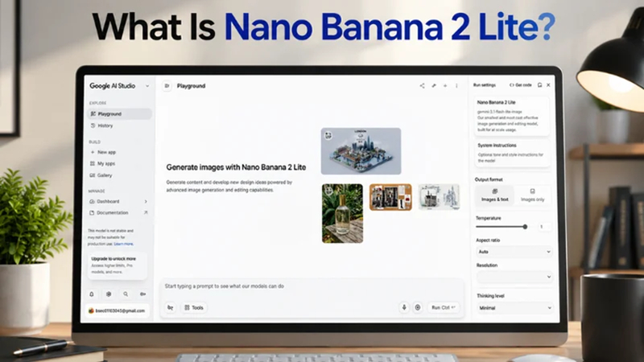This screenshot has width=644, height=362.
Task: Click the 'gemini 3.1 flash lite image' model text
Action: tap(499, 112)
